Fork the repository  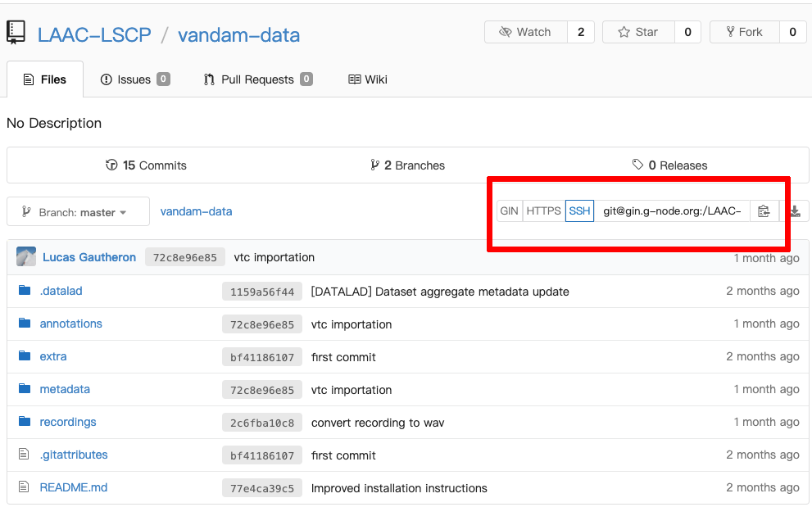pyautogui.click(x=745, y=32)
